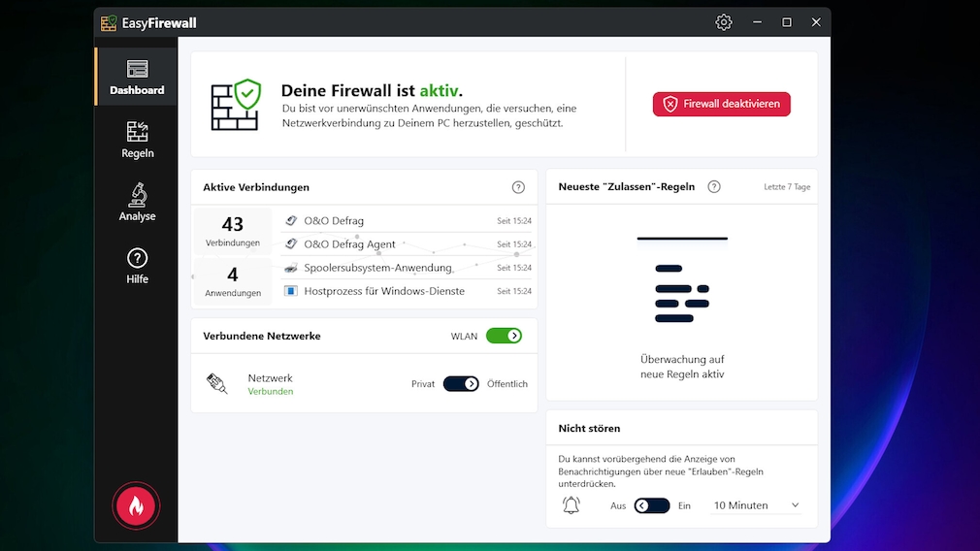Open help for Neueste Zulassen-Regeln panel

(714, 187)
